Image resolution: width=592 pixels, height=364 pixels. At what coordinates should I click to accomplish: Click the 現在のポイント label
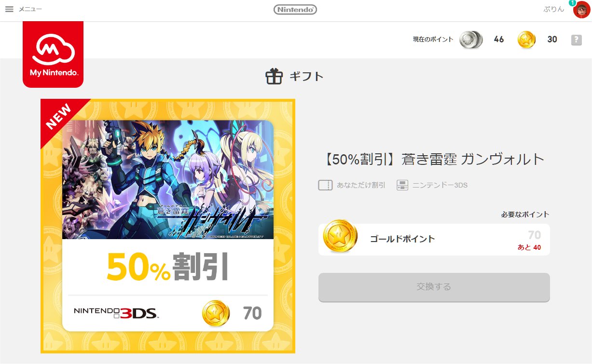[x=433, y=40]
